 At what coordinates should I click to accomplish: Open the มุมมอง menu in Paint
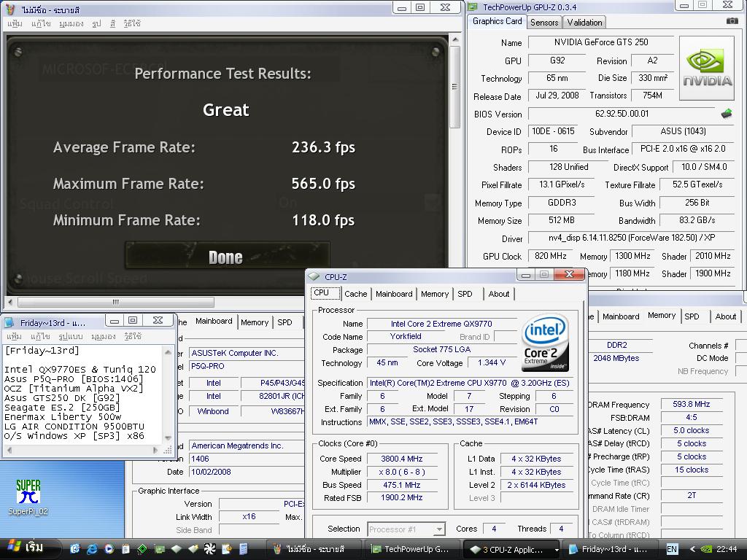[x=71, y=23]
